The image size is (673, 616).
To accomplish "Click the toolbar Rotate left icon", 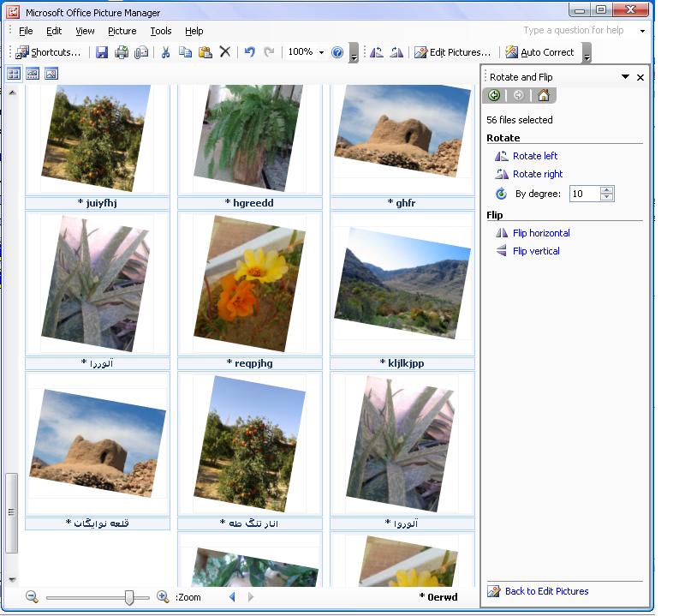I will tap(377, 52).
